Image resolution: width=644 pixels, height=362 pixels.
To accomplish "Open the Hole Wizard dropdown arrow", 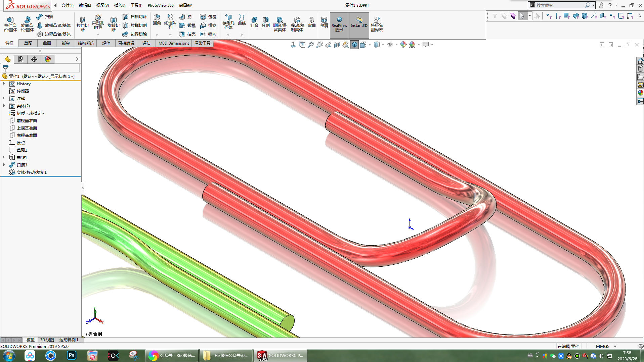I will [98, 35].
